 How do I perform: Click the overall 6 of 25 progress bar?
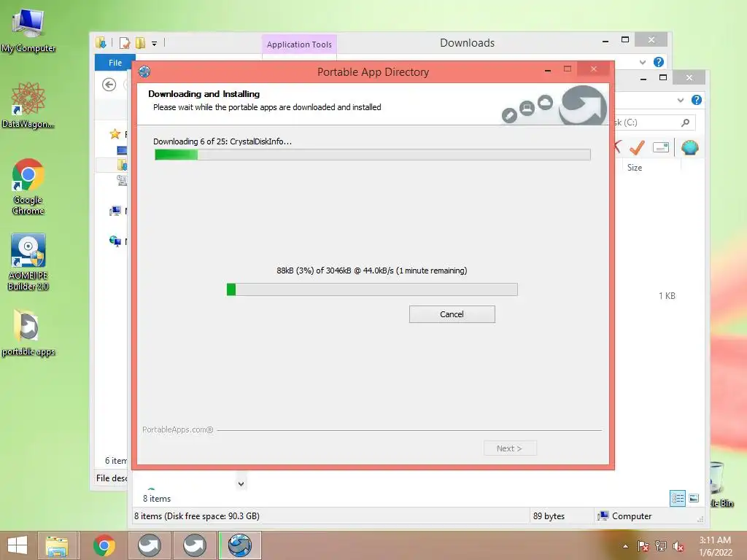[x=373, y=155]
